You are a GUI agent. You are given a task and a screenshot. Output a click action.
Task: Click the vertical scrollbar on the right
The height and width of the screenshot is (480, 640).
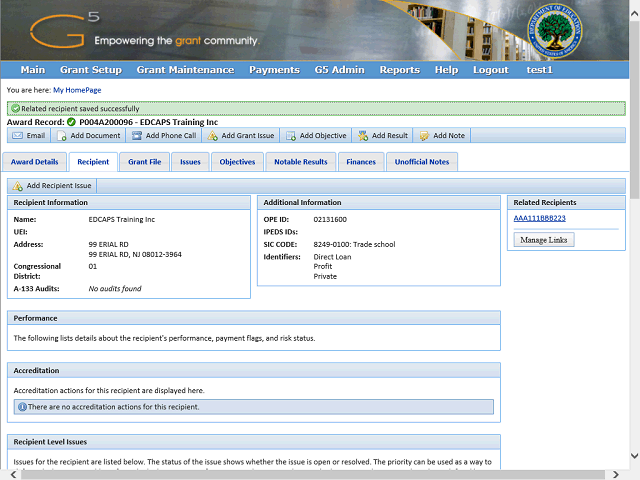pos(634,300)
